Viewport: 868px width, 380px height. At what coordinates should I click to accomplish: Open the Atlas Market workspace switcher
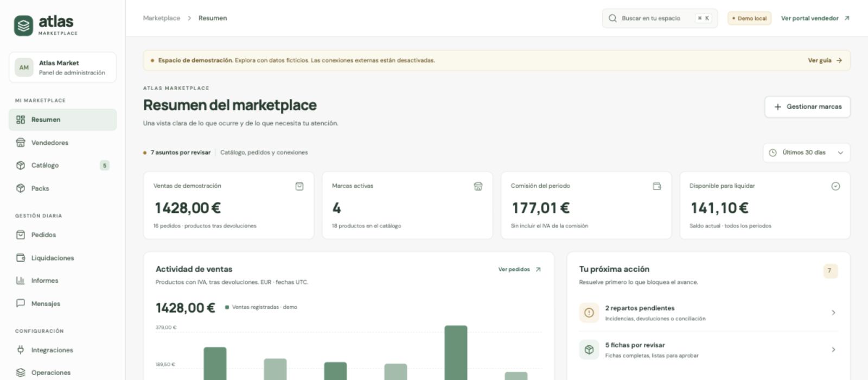click(x=62, y=68)
